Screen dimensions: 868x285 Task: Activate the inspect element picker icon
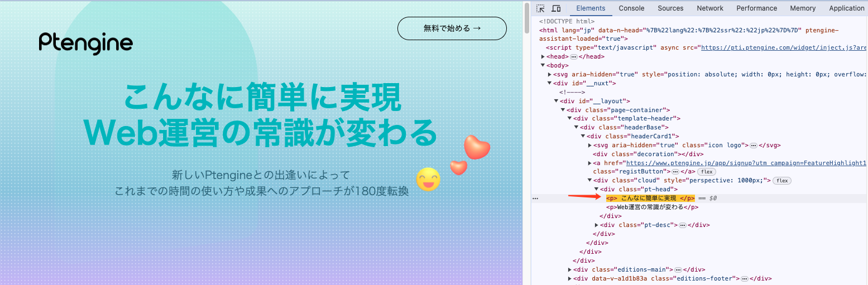[540, 8]
